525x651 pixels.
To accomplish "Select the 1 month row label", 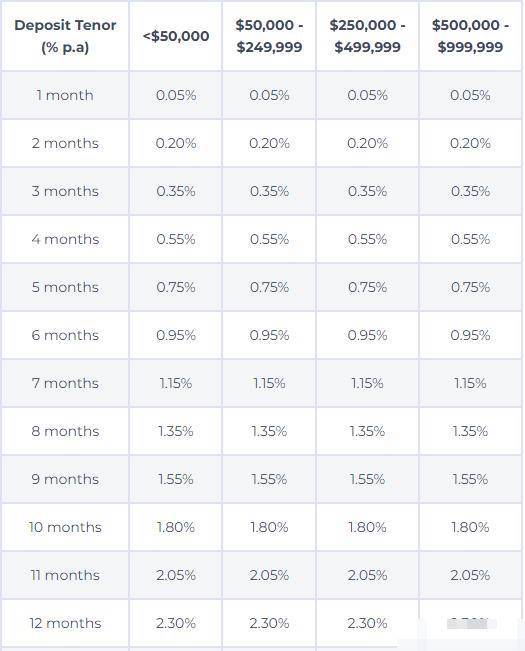I will point(65,95).
